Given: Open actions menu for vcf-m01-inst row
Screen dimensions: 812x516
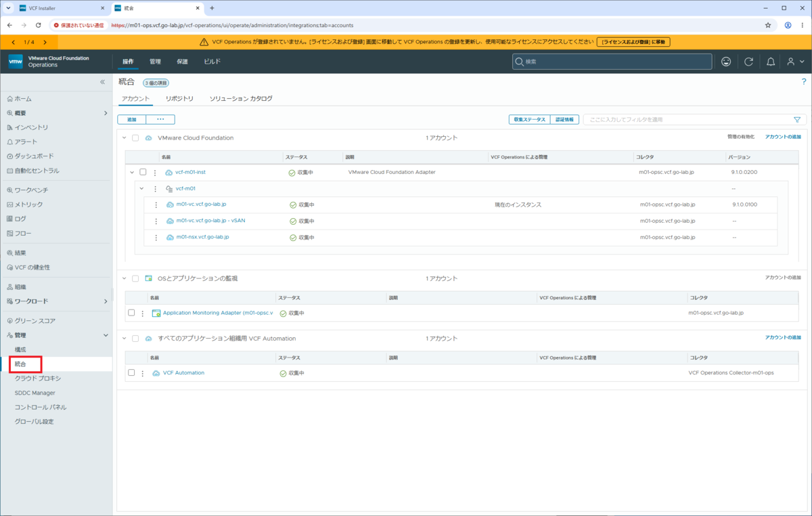Looking at the screenshot, I should point(155,173).
